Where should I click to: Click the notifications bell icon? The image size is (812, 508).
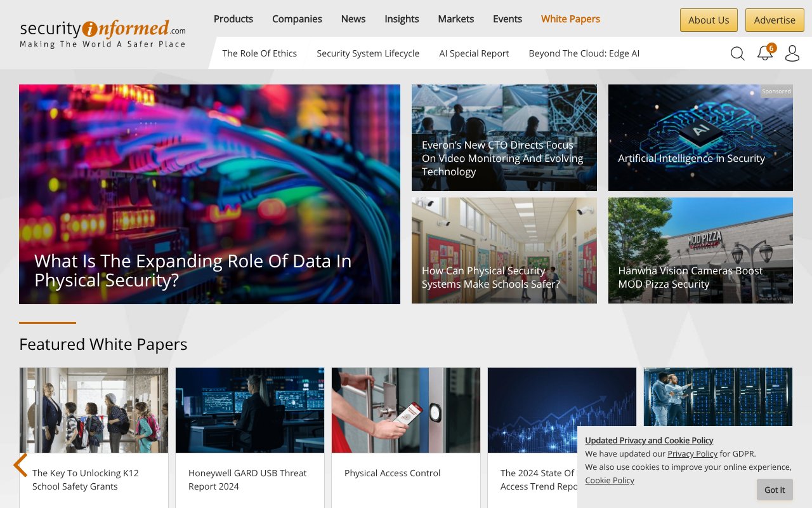pos(765,53)
